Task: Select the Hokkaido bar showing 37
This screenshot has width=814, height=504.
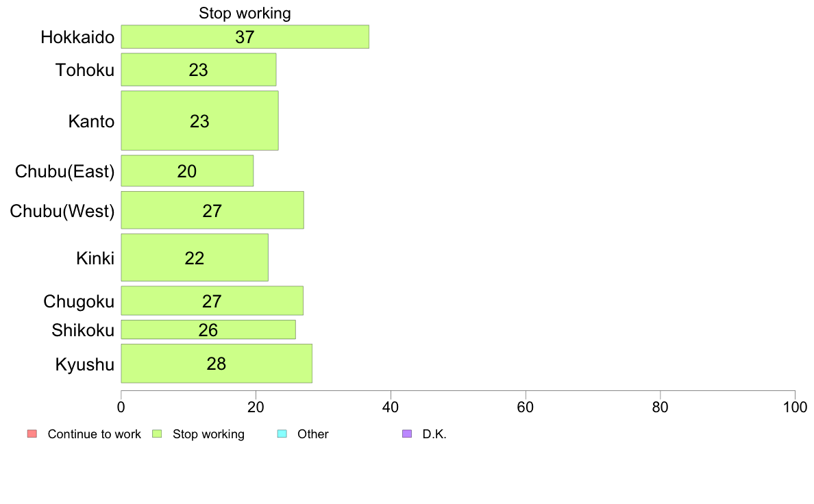Action: pyautogui.click(x=245, y=37)
